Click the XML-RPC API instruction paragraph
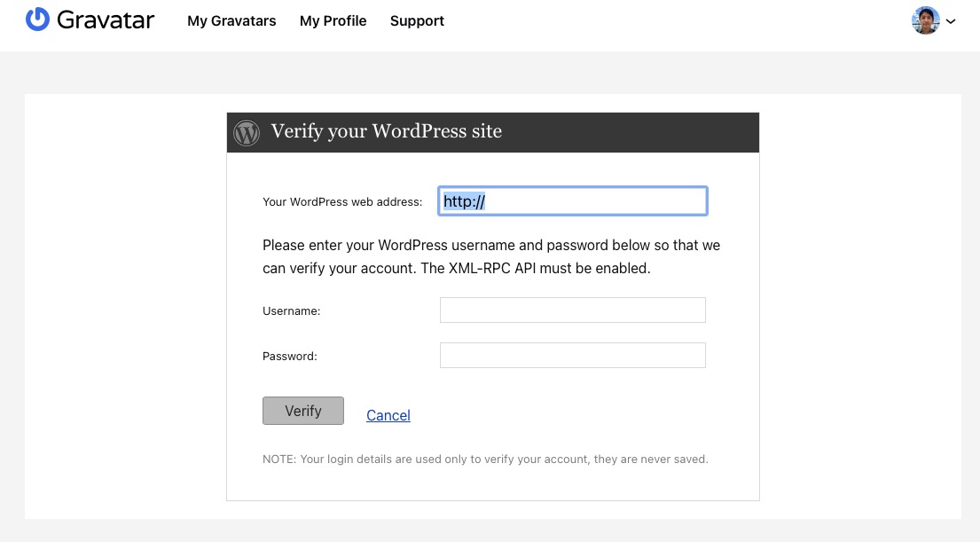 point(491,256)
